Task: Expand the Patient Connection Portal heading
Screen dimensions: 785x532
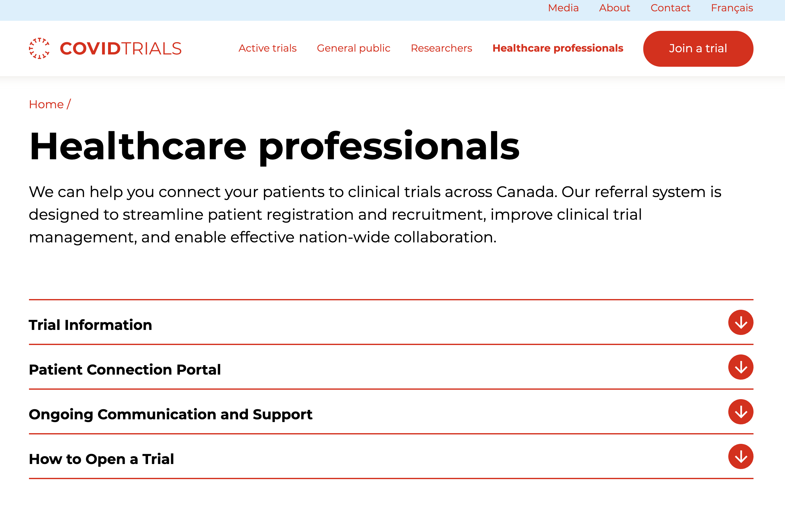Action: point(125,370)
